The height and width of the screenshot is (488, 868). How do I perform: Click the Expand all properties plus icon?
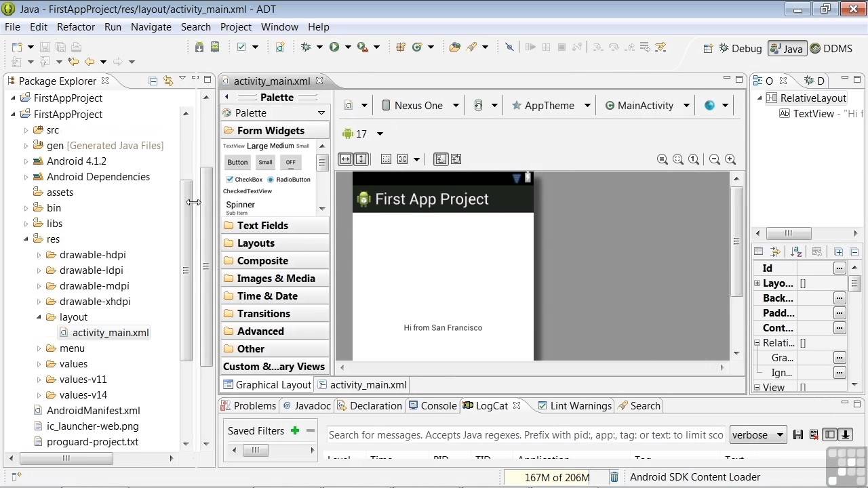tap(839, 252)
